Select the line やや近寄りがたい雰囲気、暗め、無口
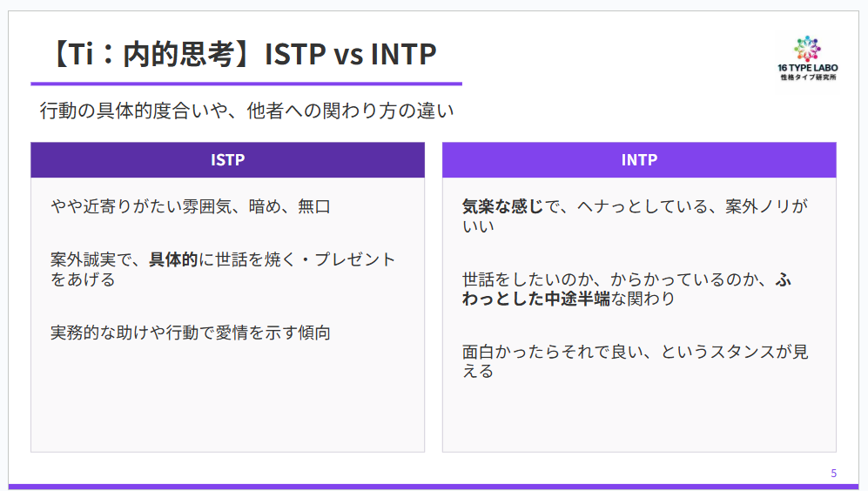This screenshot has height=491, width=868. point(191,207)
